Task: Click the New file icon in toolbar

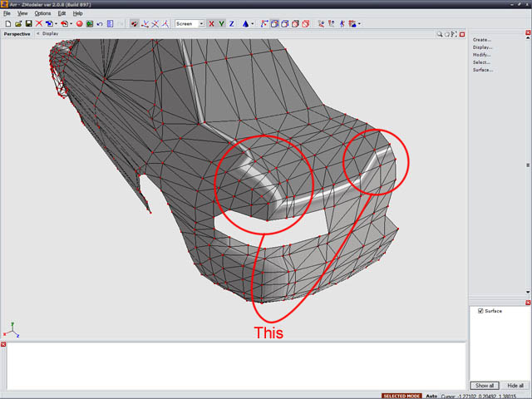Action: [x=7, y=24]
